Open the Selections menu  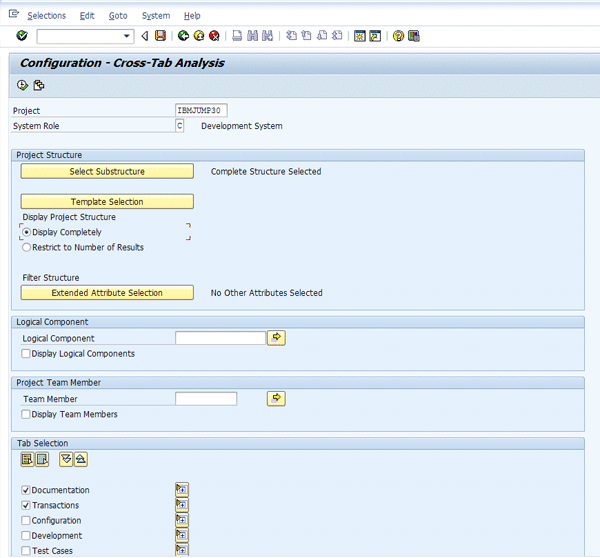(46, 16)
